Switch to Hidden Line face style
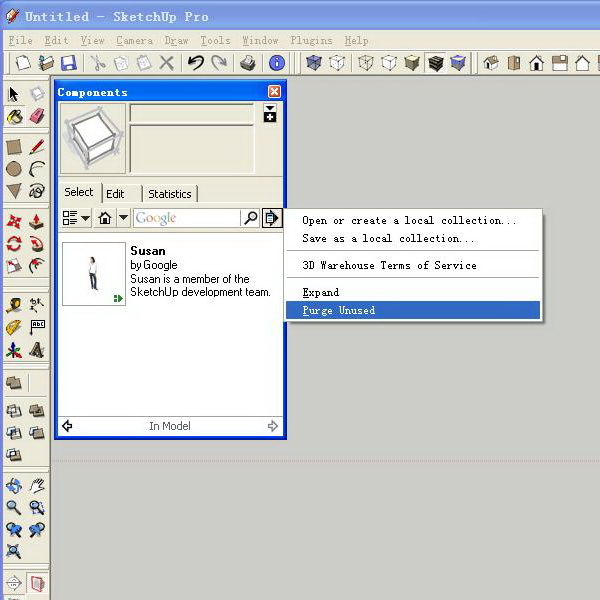 tap(389, 63)
